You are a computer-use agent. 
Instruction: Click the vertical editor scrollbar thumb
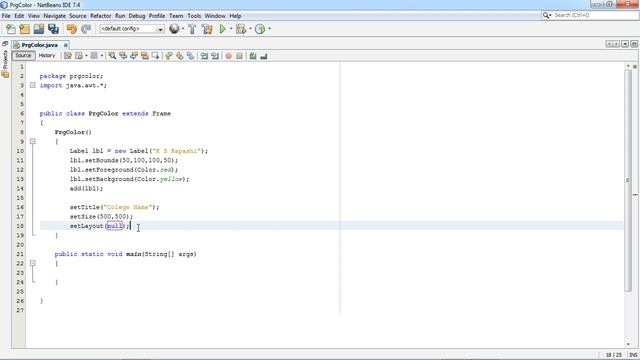click(628, 180)
